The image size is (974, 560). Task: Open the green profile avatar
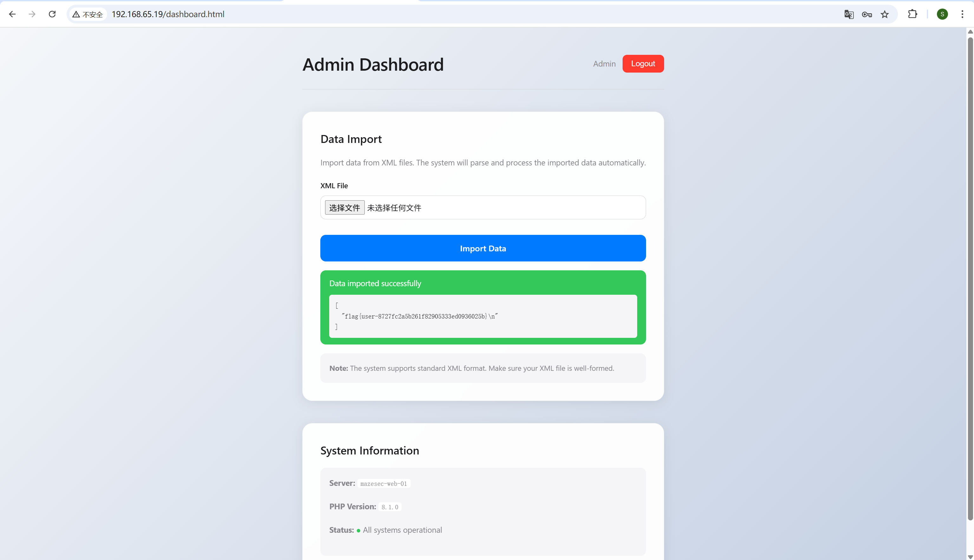tap(942, 14)
